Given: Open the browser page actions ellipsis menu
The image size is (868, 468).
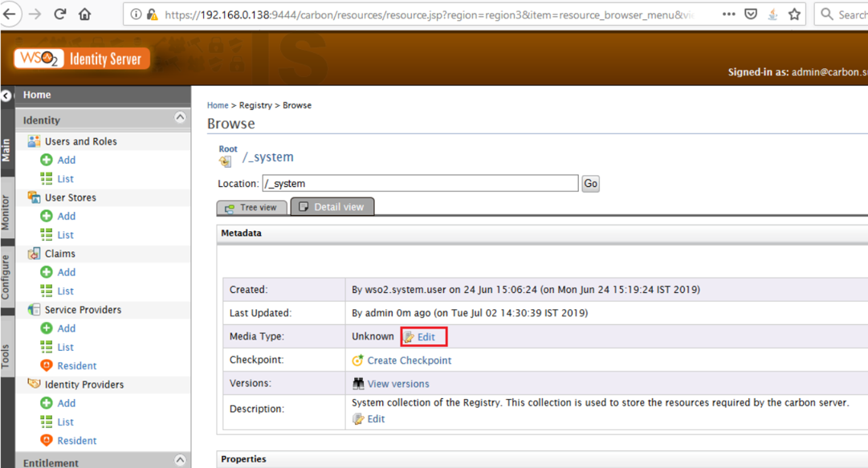Looking at the screenshot, I should coord(728,14).
